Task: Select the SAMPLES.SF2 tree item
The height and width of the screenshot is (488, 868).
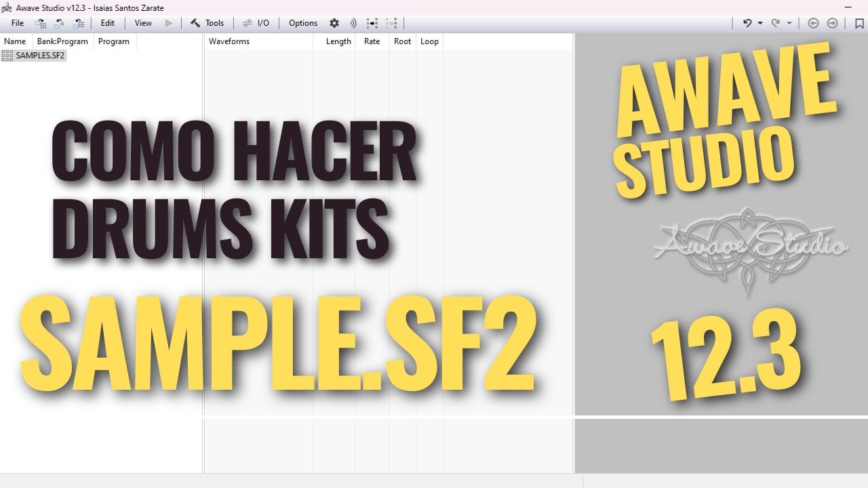Action: tap(40, 56)
